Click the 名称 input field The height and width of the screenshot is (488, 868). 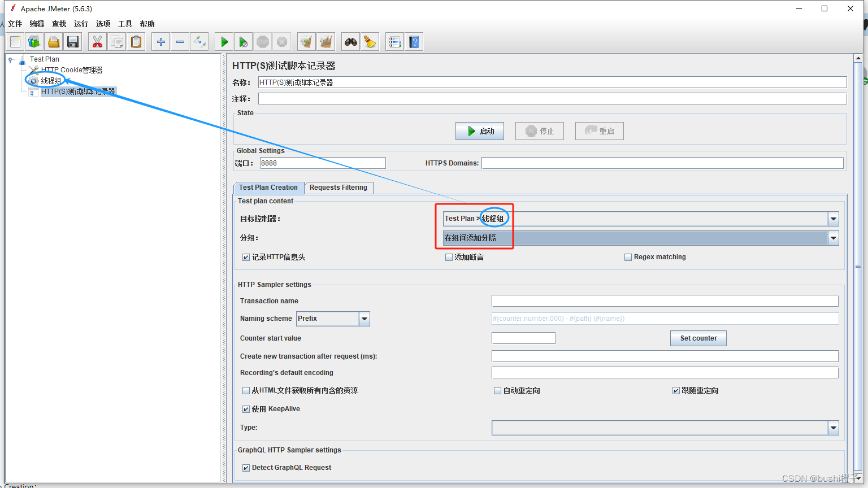(552, 82)
